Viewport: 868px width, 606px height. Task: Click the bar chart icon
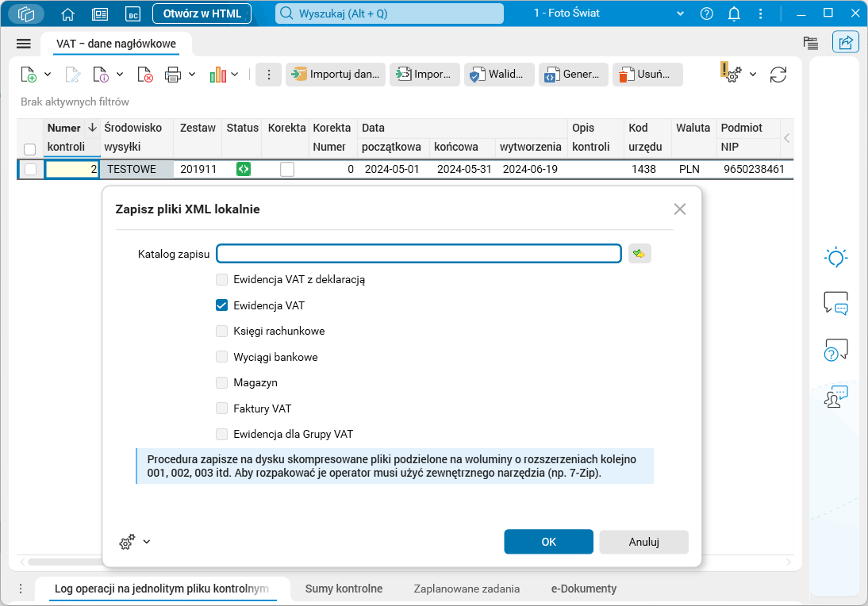click(218, 74)
